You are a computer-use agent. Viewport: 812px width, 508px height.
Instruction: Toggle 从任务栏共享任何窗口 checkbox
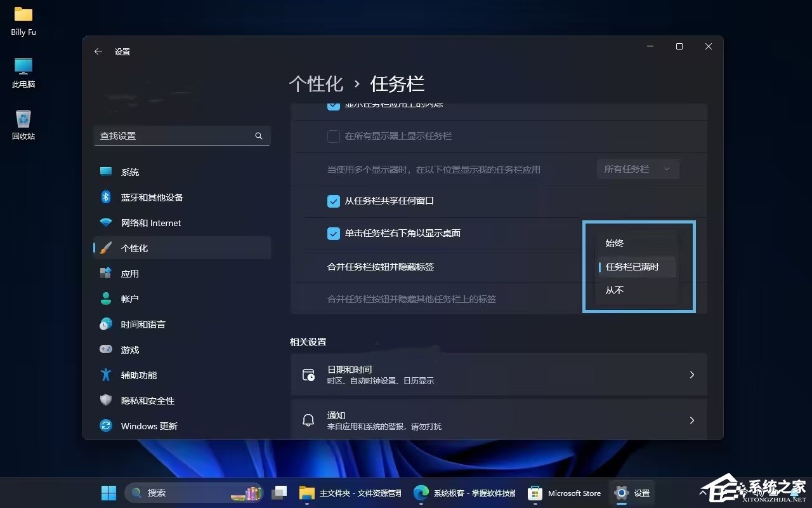[334, 201]
